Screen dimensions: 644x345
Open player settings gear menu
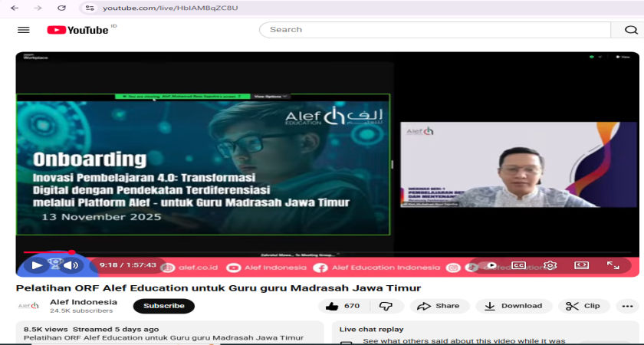pos(550,265)
